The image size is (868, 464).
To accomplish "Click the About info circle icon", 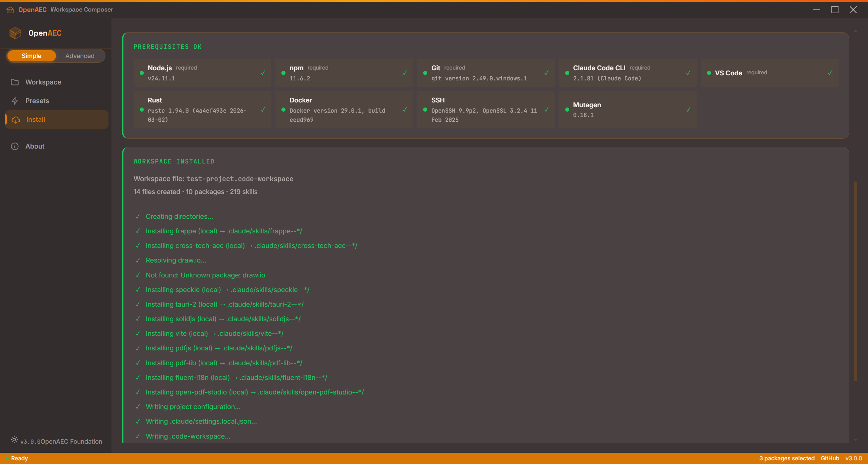I will pos(15,146).
